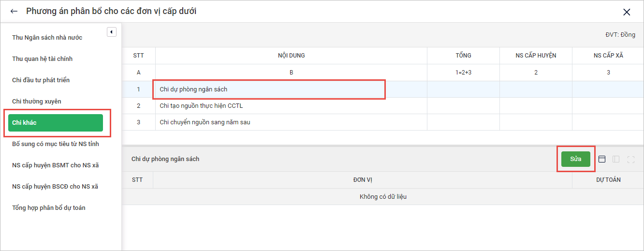Screen dimensions: 644x251
Task: Expand detail panel to full screen
Action: coord(630,159)
